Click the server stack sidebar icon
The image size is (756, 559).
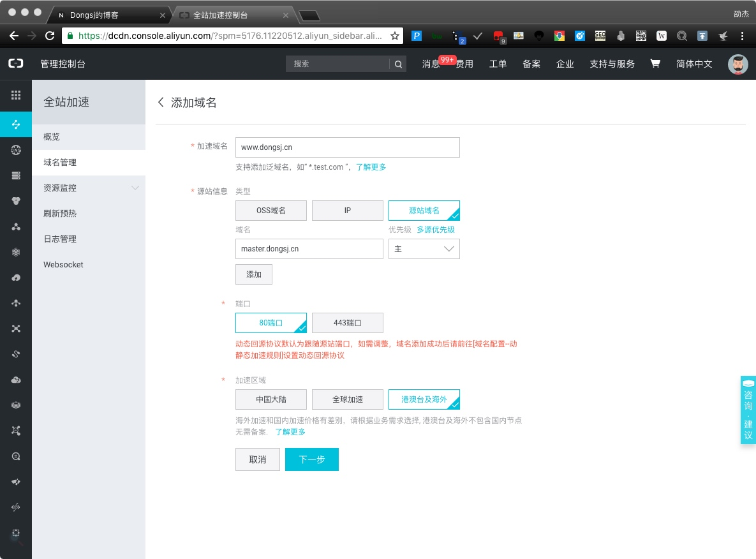point(16,175)
